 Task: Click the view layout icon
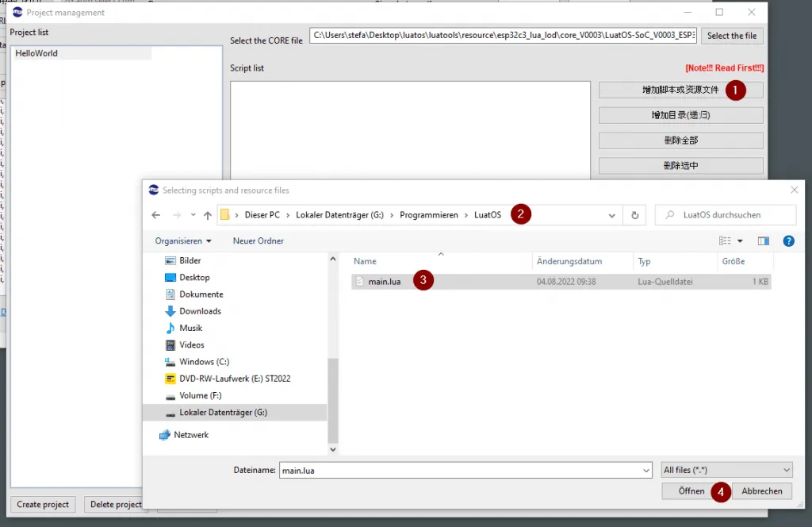725,240
